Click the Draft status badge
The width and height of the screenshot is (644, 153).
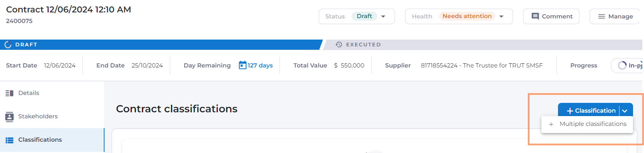(x=364, y=16)
